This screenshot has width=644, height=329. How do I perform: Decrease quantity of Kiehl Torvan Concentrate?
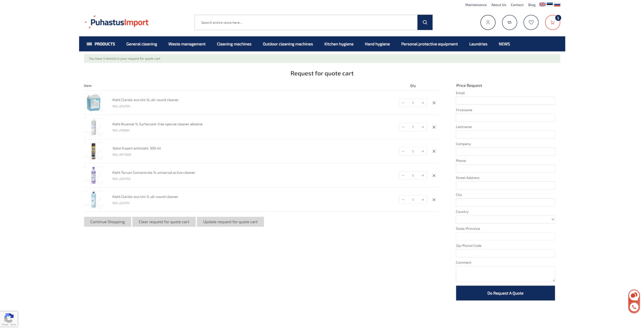[403, 176]
